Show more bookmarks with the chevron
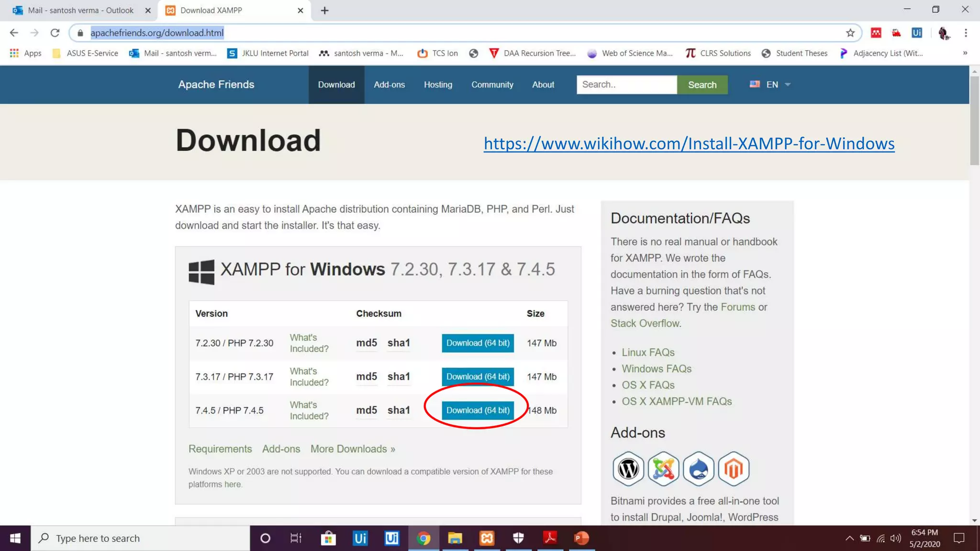The width and height of the screenshot is (980, 551). 965,53
